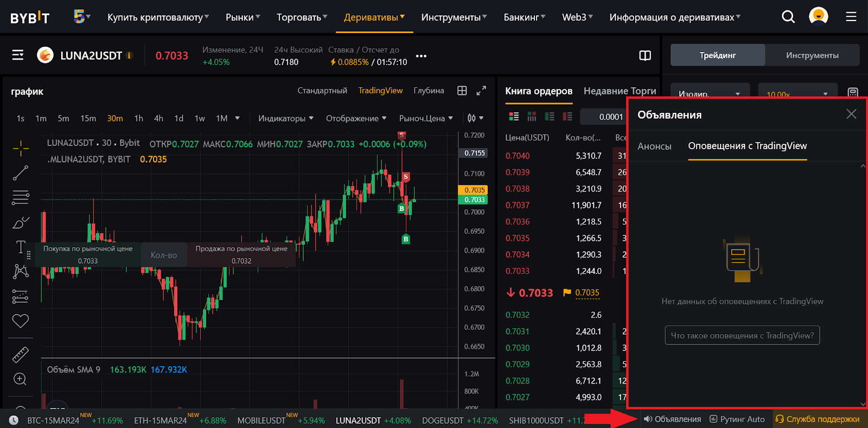Open the Web3 dropdown
The image size is (868, 428).
point(577,17)
